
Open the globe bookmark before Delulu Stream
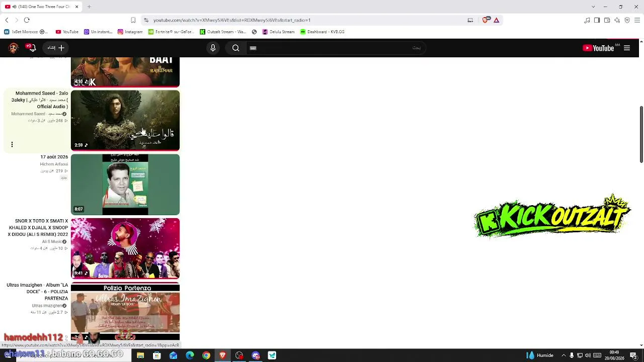(x=254, y=32)
